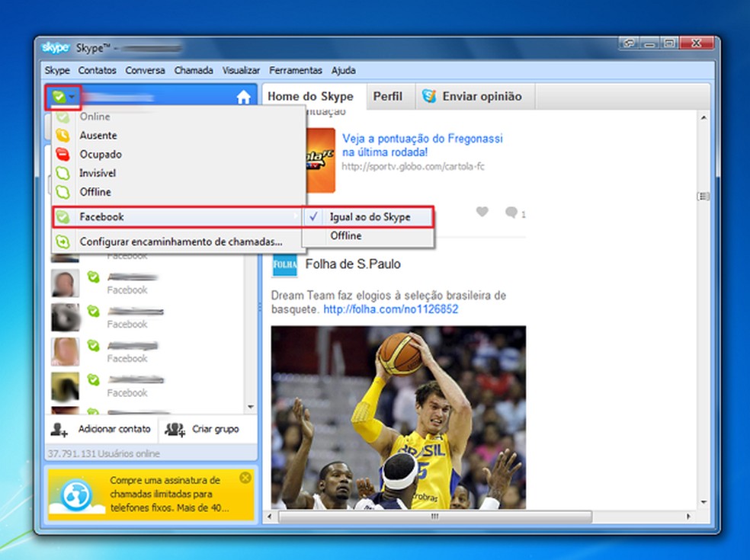Click the Skype logo in title bar

(56, 48)
